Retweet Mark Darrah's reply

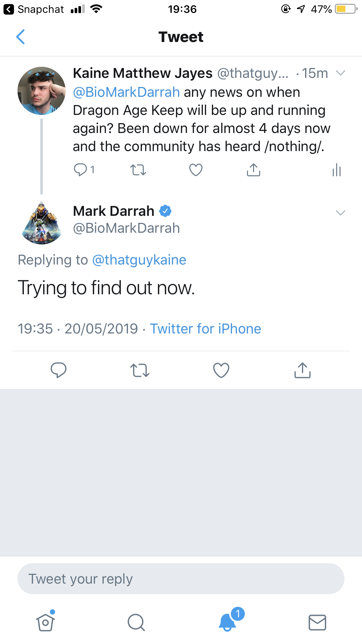click(140, 370)
